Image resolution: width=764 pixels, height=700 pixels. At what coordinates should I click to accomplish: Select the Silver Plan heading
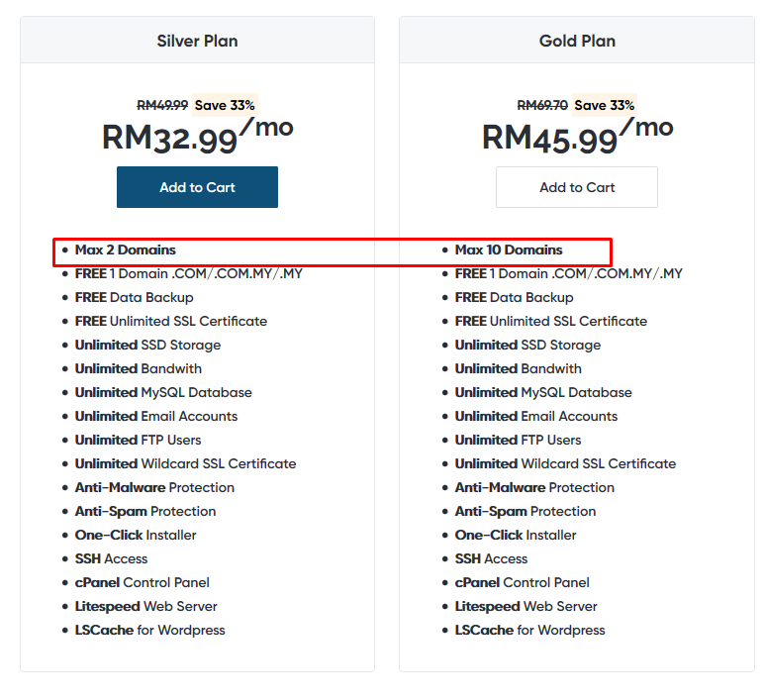click(197, 41)
